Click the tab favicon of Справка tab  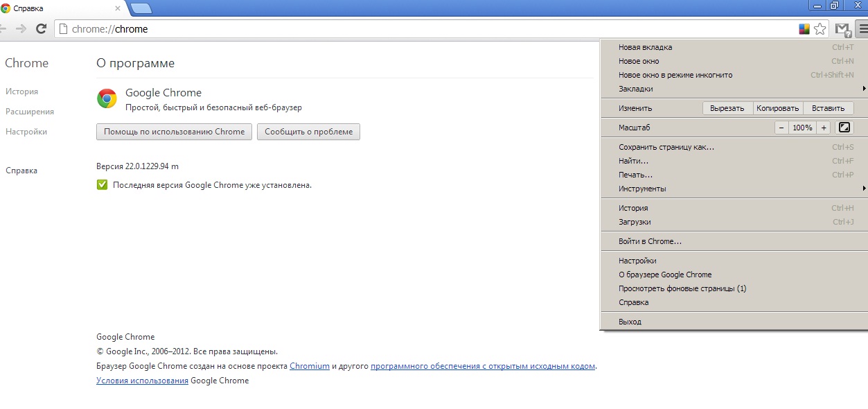click(6, 8)
